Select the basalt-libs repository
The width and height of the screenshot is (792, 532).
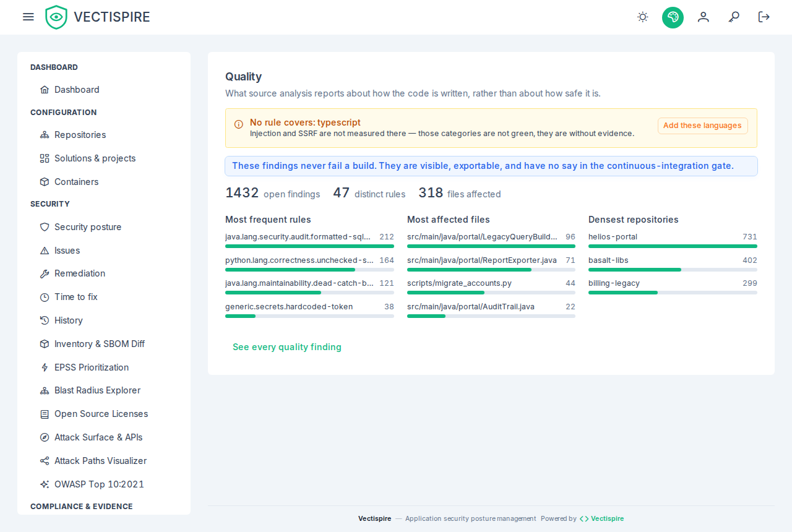(x=608, y=260)
